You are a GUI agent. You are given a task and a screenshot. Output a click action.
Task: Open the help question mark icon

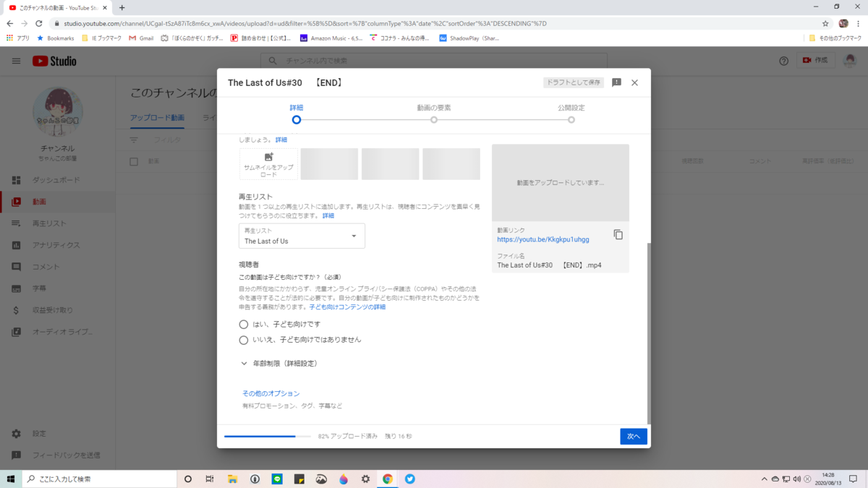click(783, 61)
